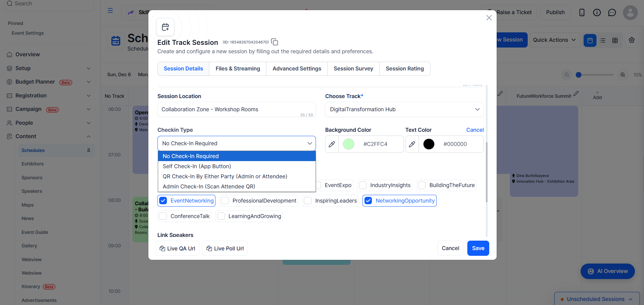Expand the Unscheduled Sessions panel
644x305 pixels.
(x=597, y=299)
